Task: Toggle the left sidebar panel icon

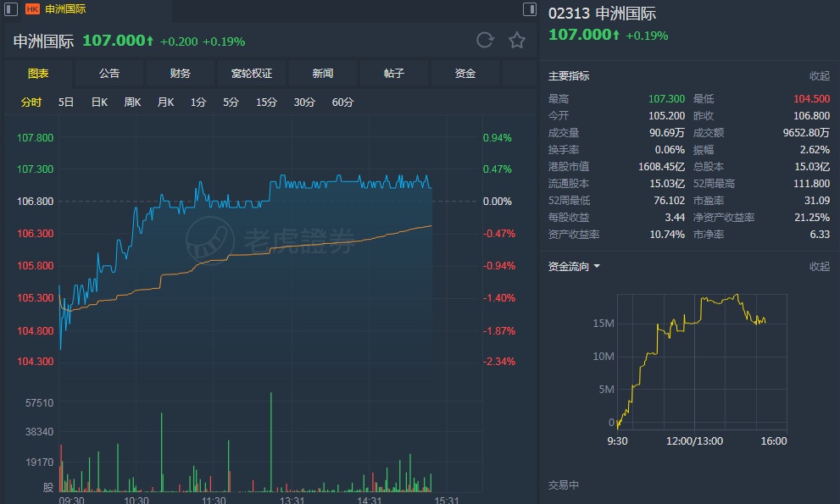Action: [11, 9]
